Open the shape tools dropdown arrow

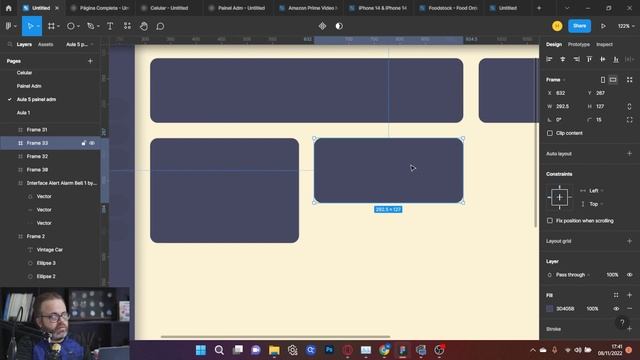[x=78, y=26]
